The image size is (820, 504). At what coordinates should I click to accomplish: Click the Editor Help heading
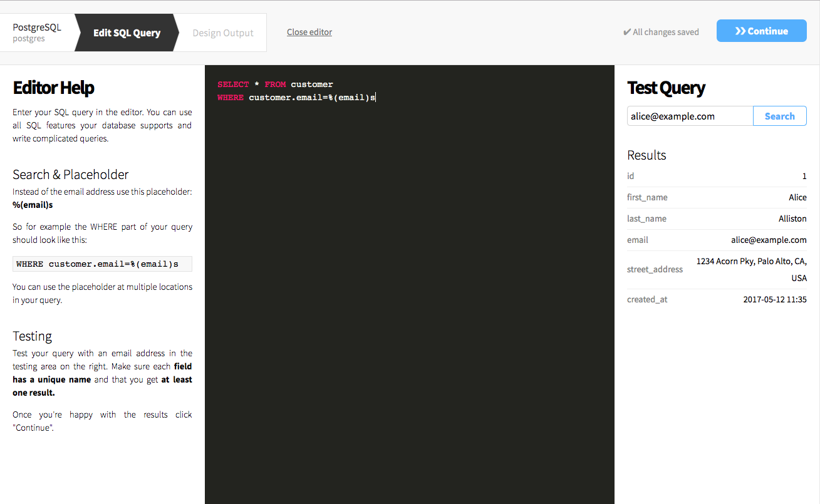point(53,88)
